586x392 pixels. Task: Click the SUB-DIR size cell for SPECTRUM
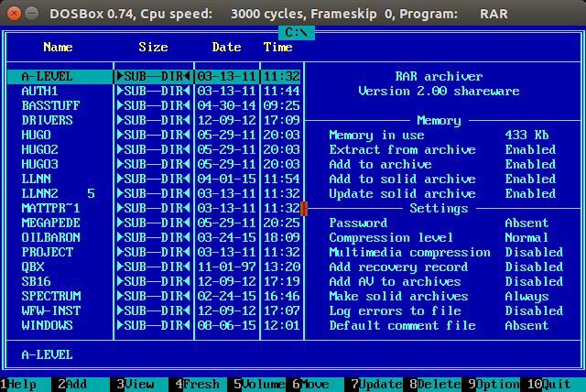tap(153, 297)
